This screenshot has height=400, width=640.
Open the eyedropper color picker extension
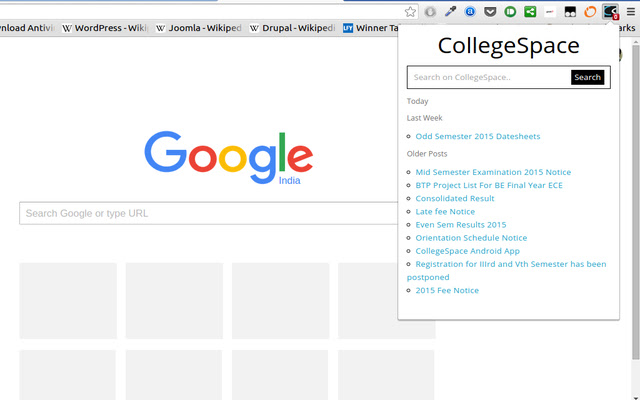click(x=450, y=12)
